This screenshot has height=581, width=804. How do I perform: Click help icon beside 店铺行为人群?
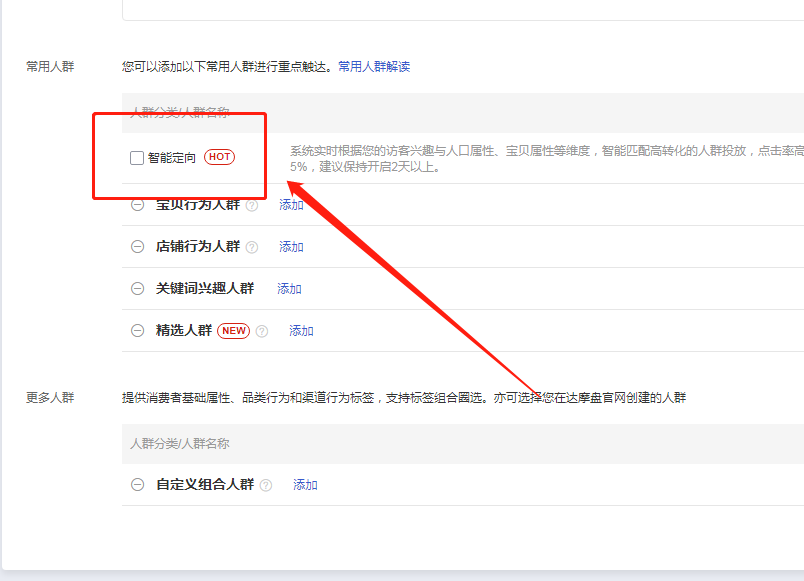[x=252, y=248]
